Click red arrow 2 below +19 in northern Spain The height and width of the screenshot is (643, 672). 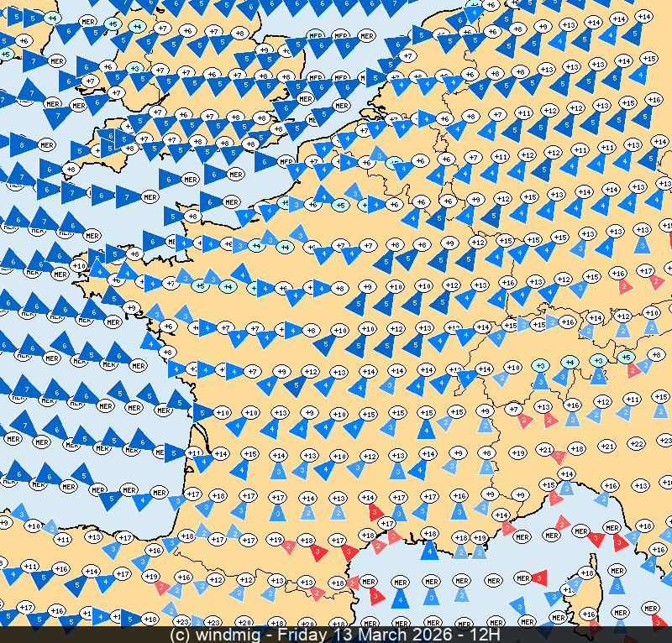click(x=160, y=587)
